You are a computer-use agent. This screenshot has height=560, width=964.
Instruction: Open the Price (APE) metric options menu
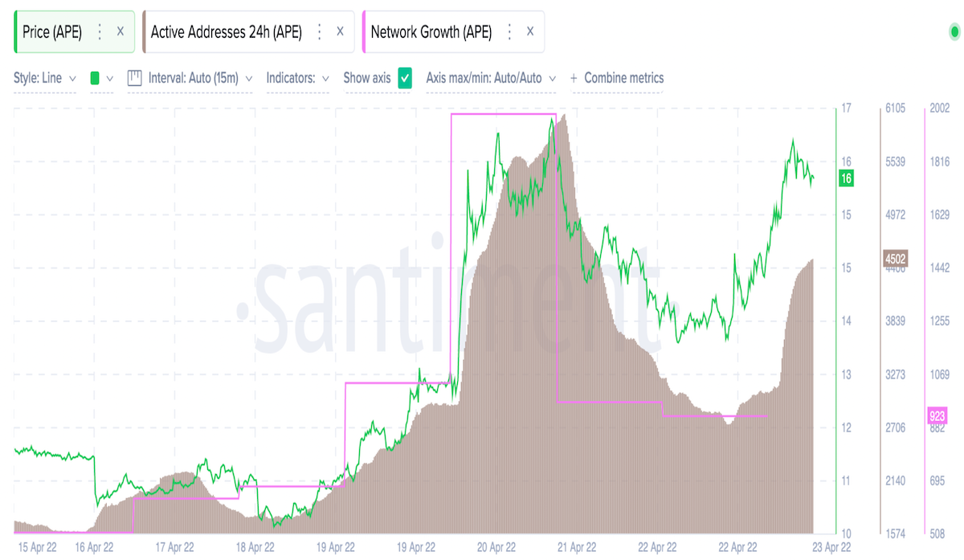coord(98,31)
